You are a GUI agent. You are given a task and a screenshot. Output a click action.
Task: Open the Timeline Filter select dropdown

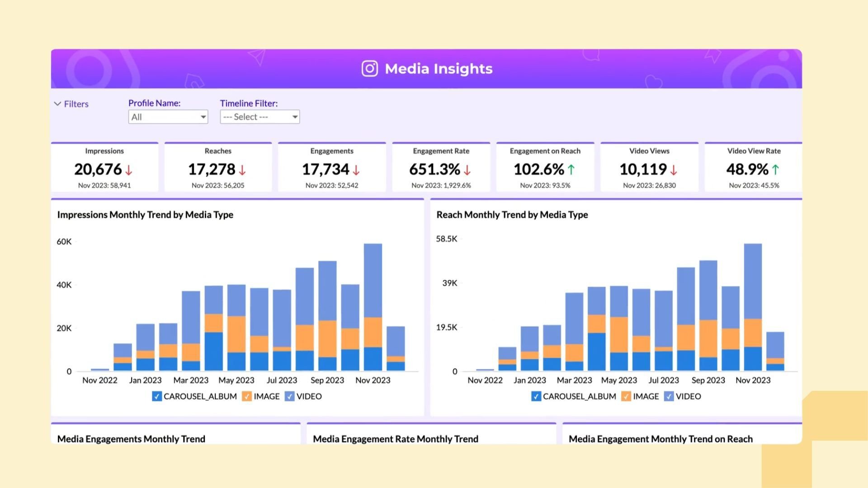(259, 117)
